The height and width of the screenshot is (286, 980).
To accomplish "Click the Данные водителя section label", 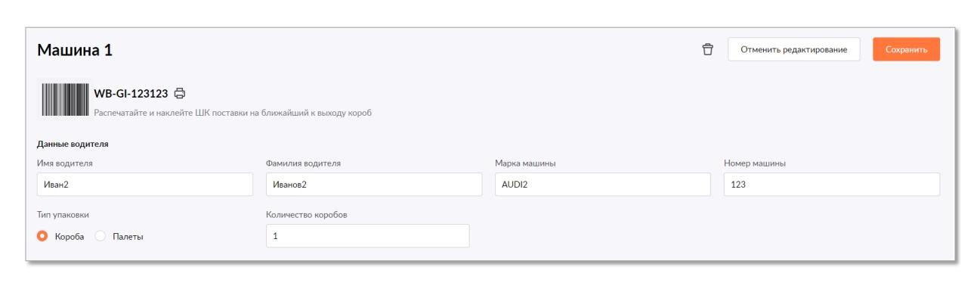I will coord(69,144).
